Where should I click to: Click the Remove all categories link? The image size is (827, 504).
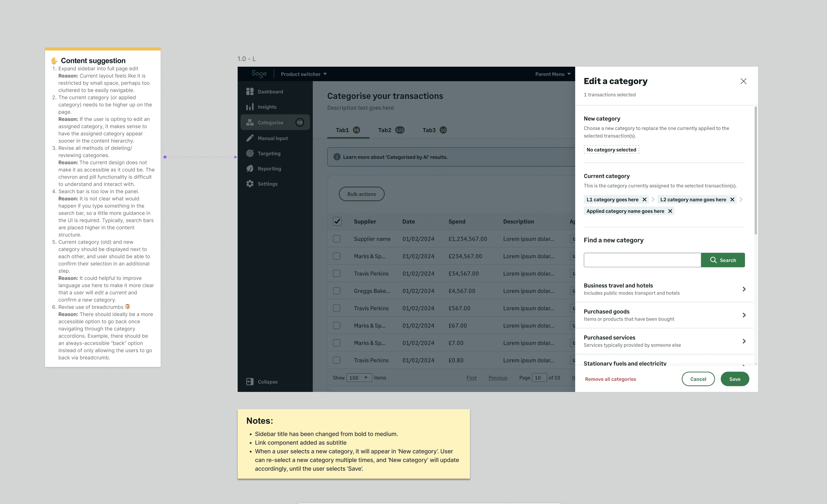click(x=610, y=379)
